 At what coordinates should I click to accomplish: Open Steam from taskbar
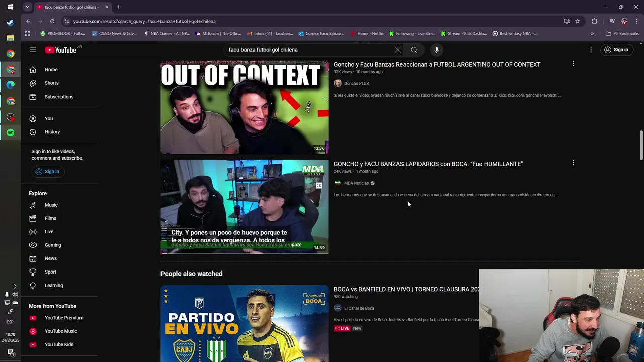tap(10, 23)
